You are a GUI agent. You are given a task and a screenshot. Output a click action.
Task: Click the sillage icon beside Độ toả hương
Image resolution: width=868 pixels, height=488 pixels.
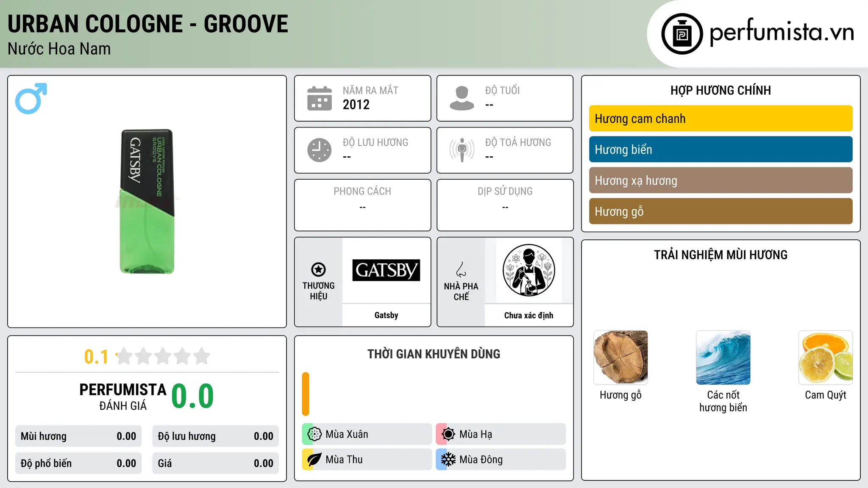[462, 150]
